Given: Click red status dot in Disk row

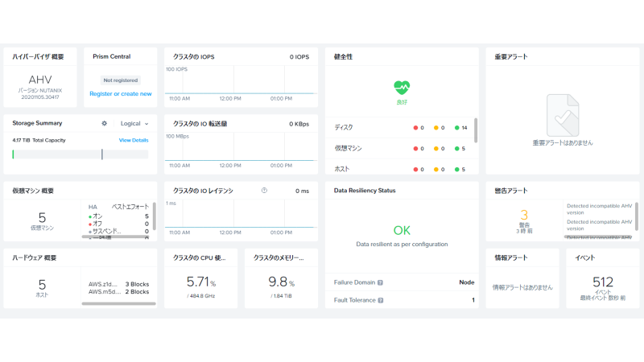Looking at the screenshot, I should [x=415, y=128].
